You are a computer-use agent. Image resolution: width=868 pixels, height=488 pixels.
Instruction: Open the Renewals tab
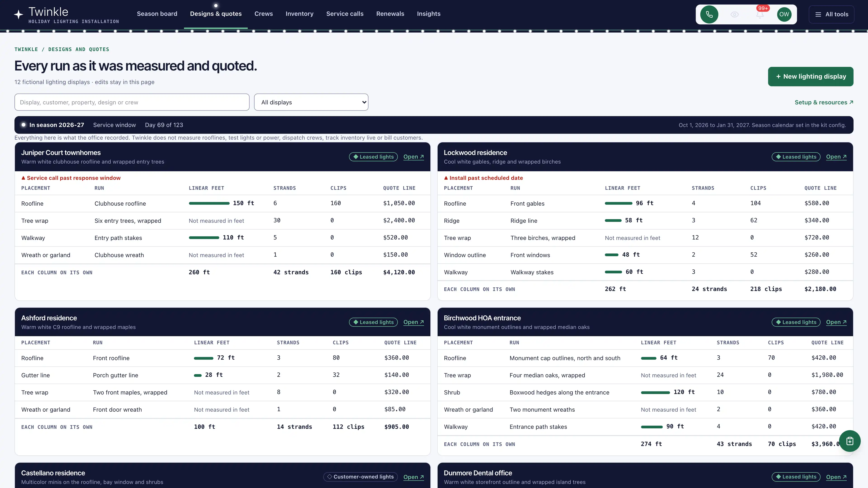point(390,14)
